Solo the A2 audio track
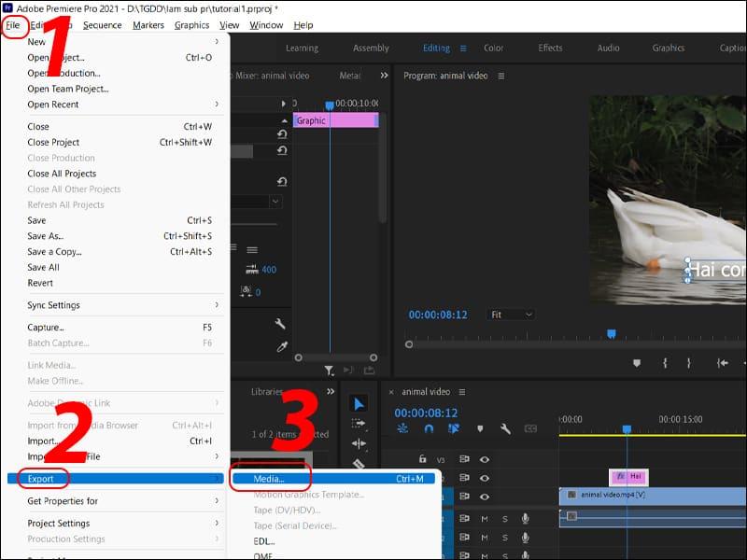Screen dimensions: 747x560 pos(503,536)
